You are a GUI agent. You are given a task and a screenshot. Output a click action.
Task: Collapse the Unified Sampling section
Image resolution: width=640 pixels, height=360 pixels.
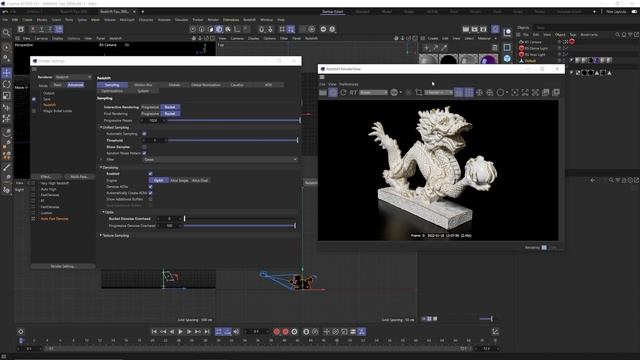coord(101,127)
